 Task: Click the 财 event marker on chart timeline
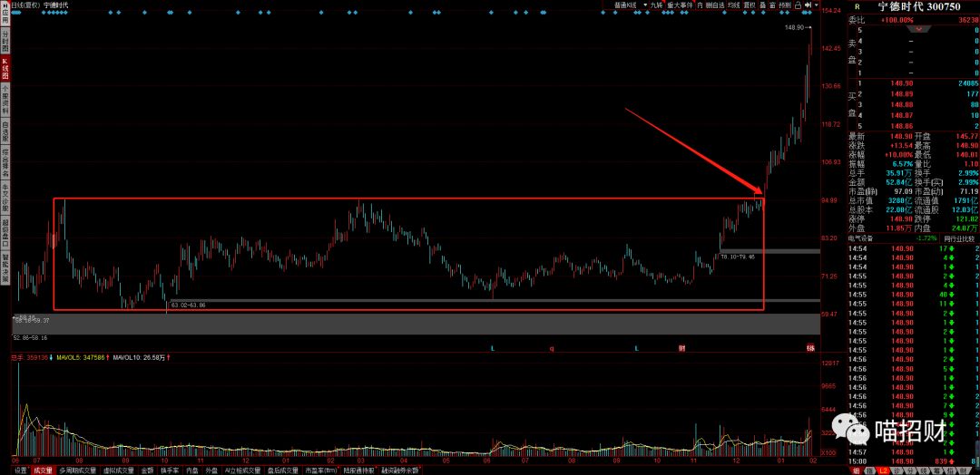pyautogui.click(x=682, y=348)
